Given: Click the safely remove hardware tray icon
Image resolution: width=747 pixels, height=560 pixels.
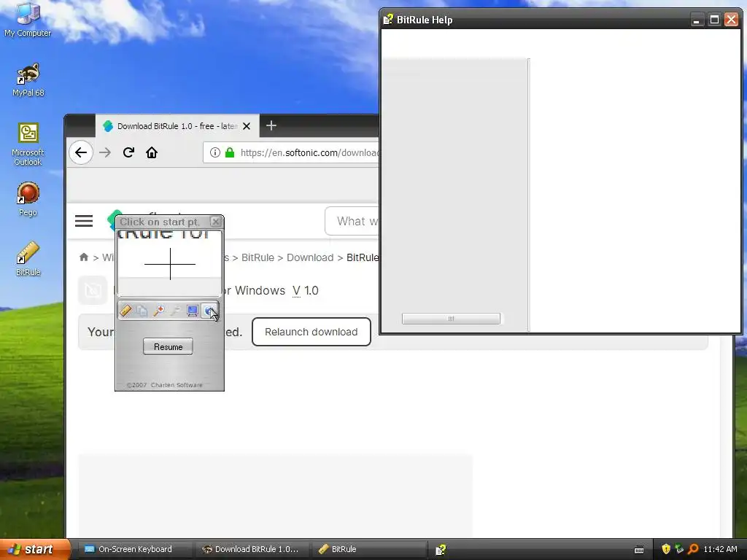Looking at the screenshot, I should point(679,549).
